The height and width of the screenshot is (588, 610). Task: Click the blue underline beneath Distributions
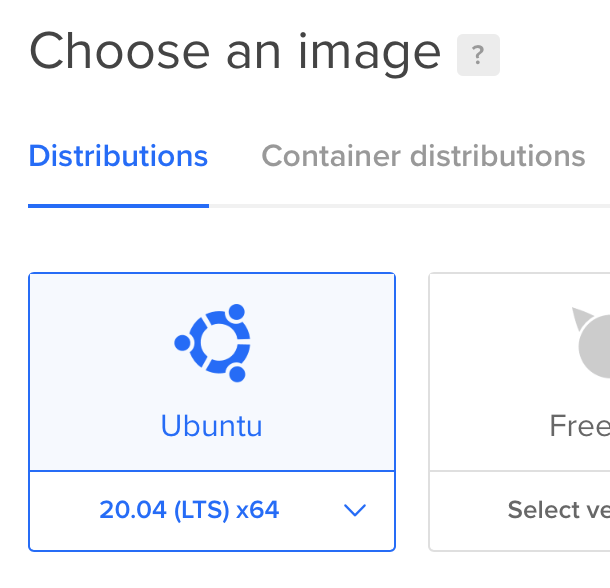(118, 206)
